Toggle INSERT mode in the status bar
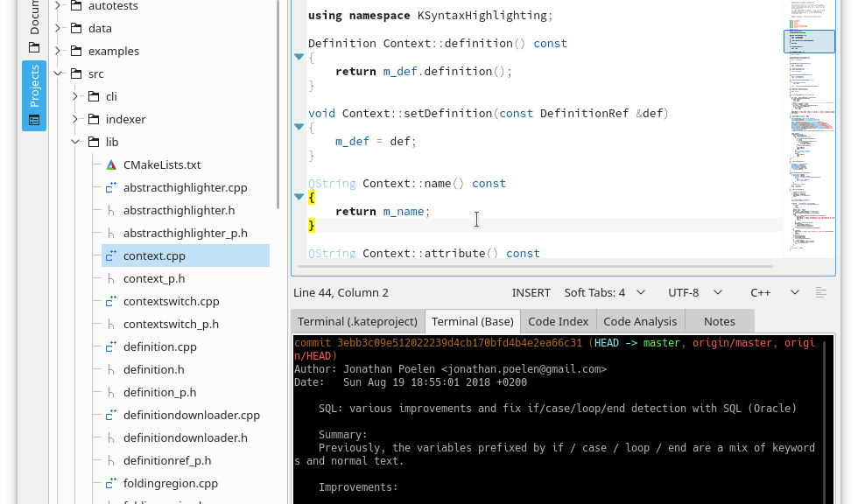This screenshot has height=504, width=858. pos(531,292)
